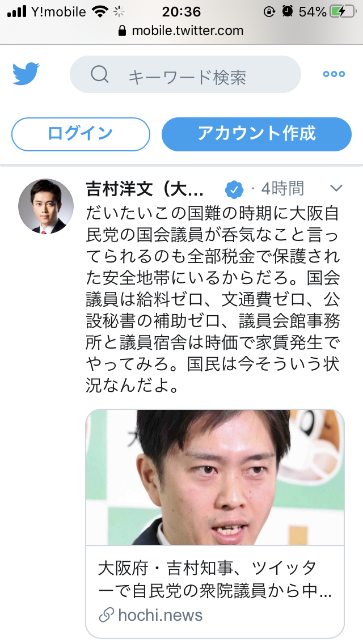Viewport: 363px width, 644px height.
Task: Click the alarm clock status icon
Action: click(288, 11)
